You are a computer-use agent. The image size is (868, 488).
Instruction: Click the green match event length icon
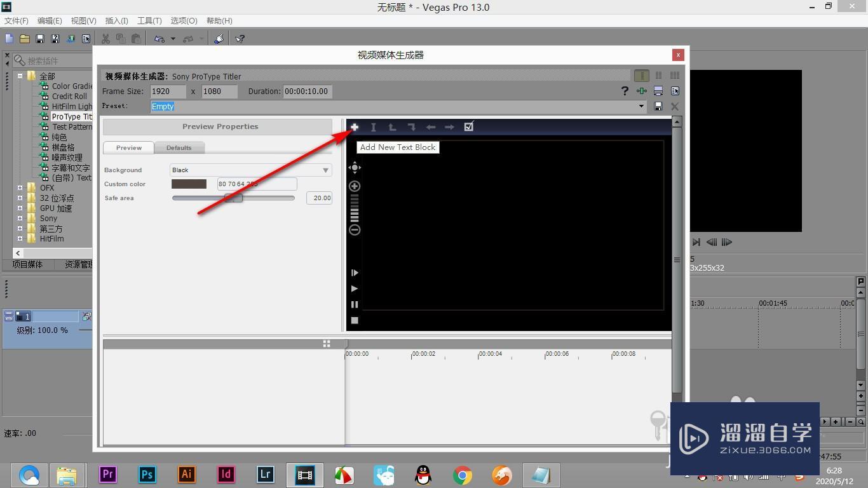[x=642, y=91]
